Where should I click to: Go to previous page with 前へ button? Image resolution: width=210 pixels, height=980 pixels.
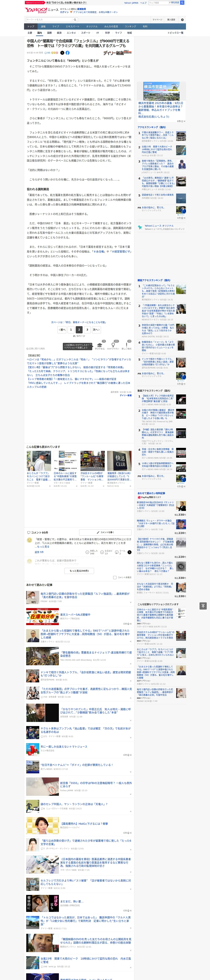[x=62, y=329]
